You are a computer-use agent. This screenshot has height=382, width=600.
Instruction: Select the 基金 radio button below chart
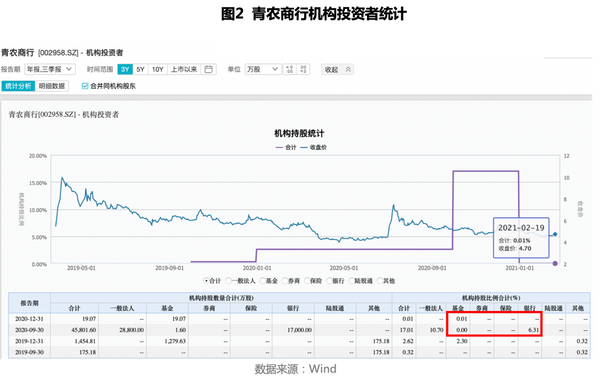[262, 281]
